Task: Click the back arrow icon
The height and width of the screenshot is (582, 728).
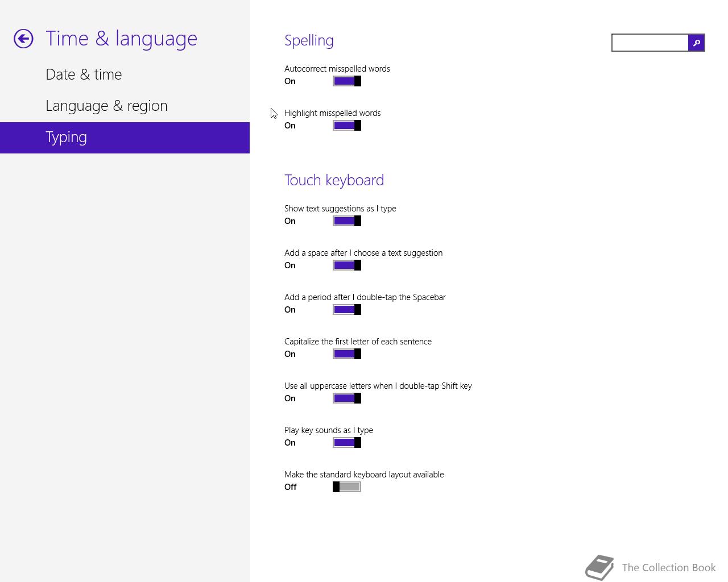Action: pyautogui.click(x=23, y=39)
